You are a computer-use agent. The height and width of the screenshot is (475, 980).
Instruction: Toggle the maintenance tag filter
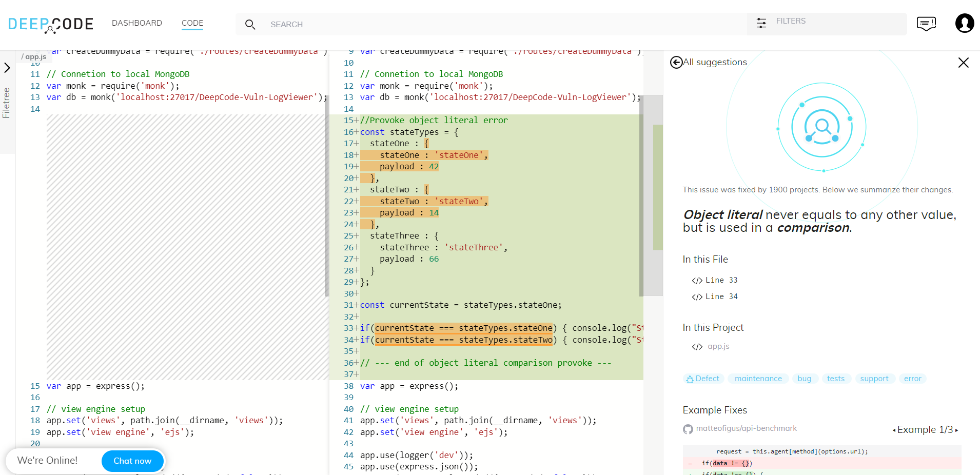pos(758,379)
